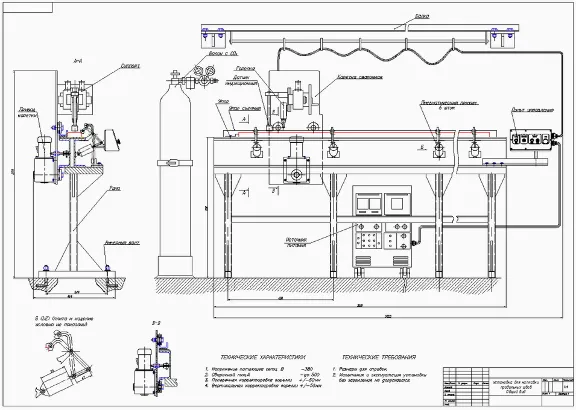Viewport: 576px width, 410px height.
Task: Click the rightmost pneumatic clamp on the table
Action: pyautogui.click(x=474, y=144)
